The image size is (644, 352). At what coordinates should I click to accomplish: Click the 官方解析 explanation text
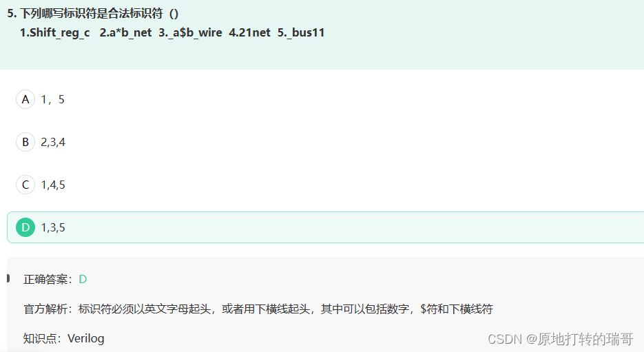[x=258, y=309]
